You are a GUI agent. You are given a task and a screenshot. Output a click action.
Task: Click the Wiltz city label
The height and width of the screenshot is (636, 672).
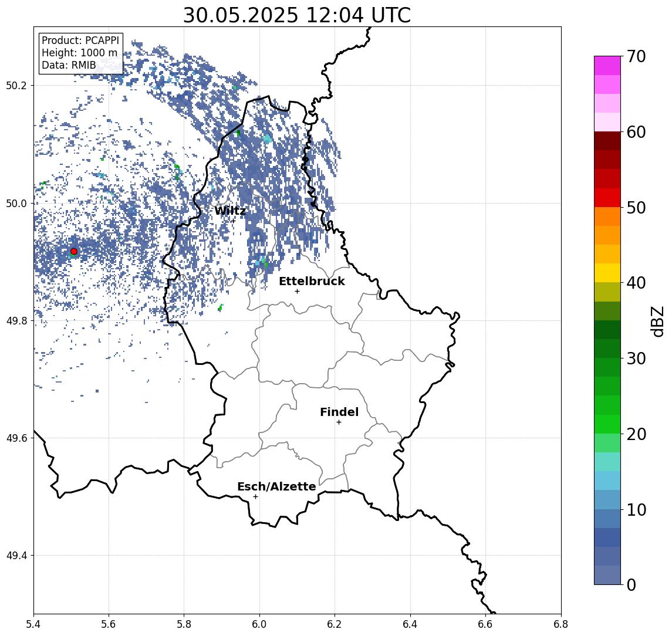pos(230,211)
